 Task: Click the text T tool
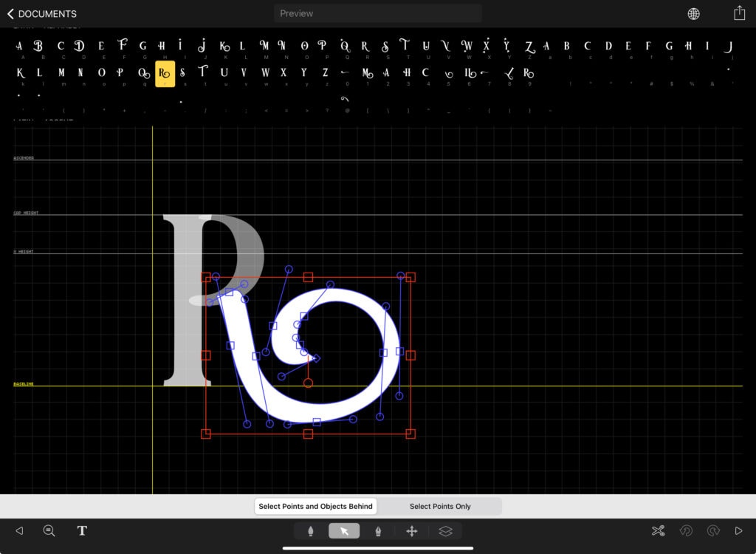(82, 530)
